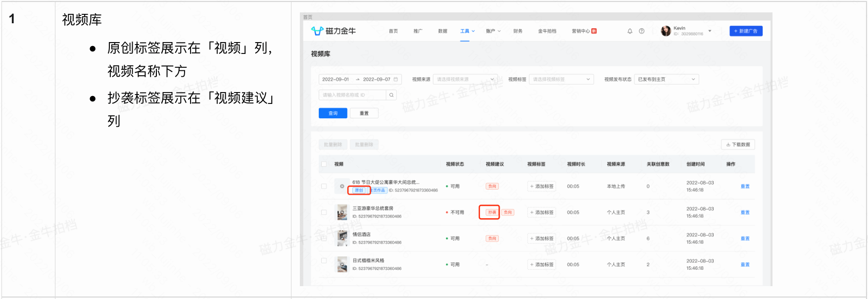Toggle the select-all checkbox in table header

coord(324,164)
